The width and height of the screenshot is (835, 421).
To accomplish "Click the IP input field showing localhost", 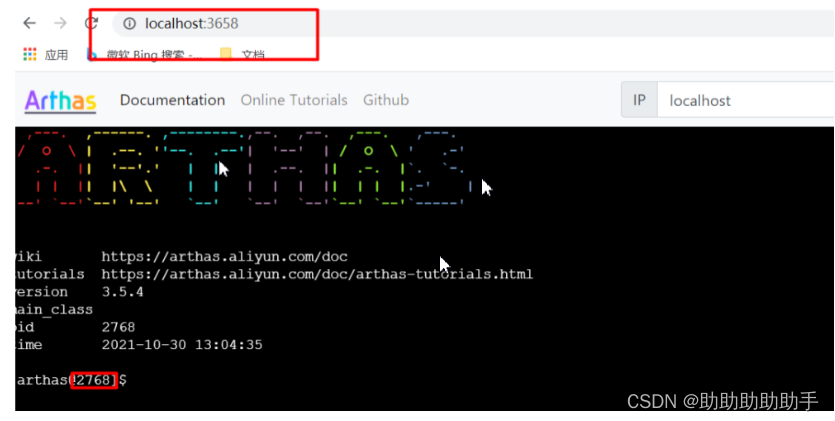I will pyautogui.click(x=746, y=100).
